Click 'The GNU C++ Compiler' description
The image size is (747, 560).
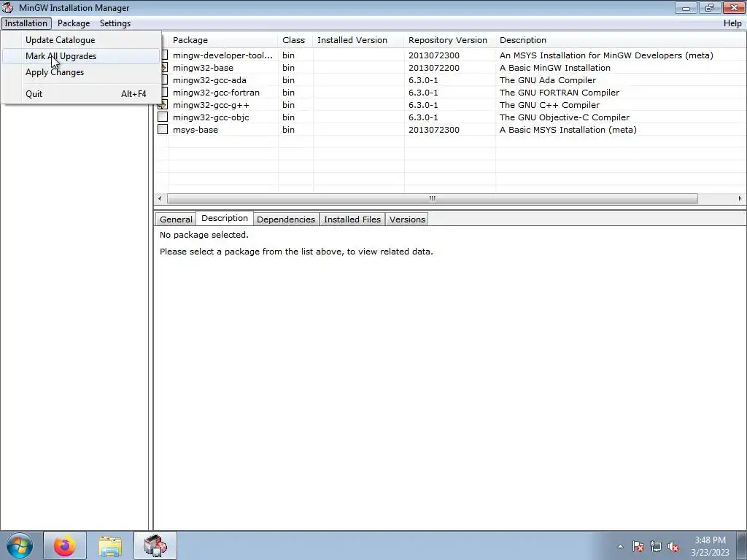point(549,105)
